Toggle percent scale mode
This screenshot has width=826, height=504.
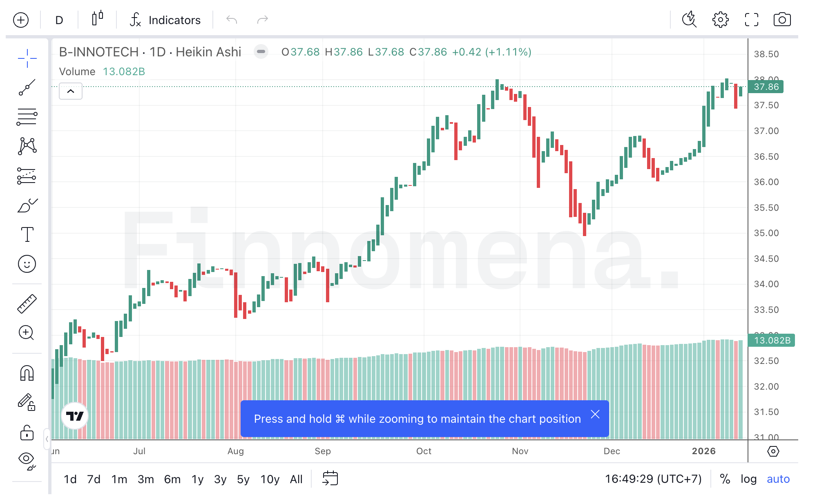[x=725, y=479]
